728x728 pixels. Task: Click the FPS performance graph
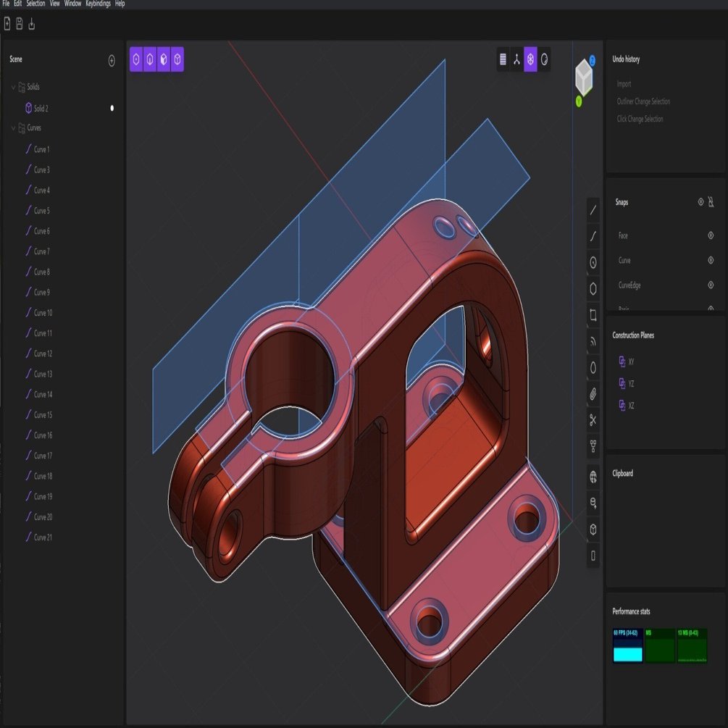628,645
